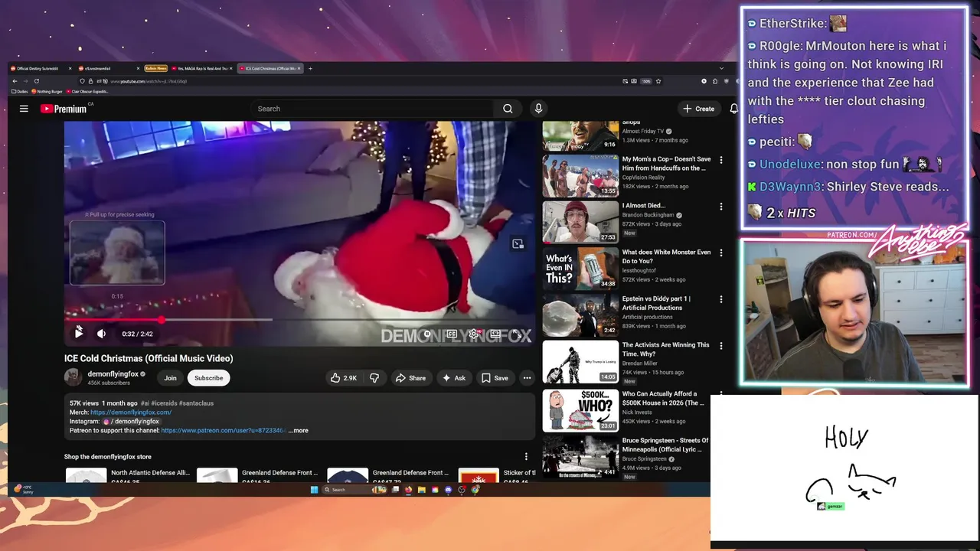Open the demonflyingfox.com merch link

click(x=131, y=412)
